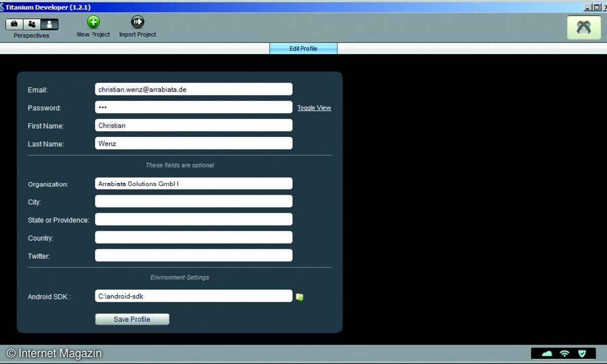The width and height of the screenshot is (607, 364).
Task: Select the single-user profile perspective
Action: tap(50, 24)
